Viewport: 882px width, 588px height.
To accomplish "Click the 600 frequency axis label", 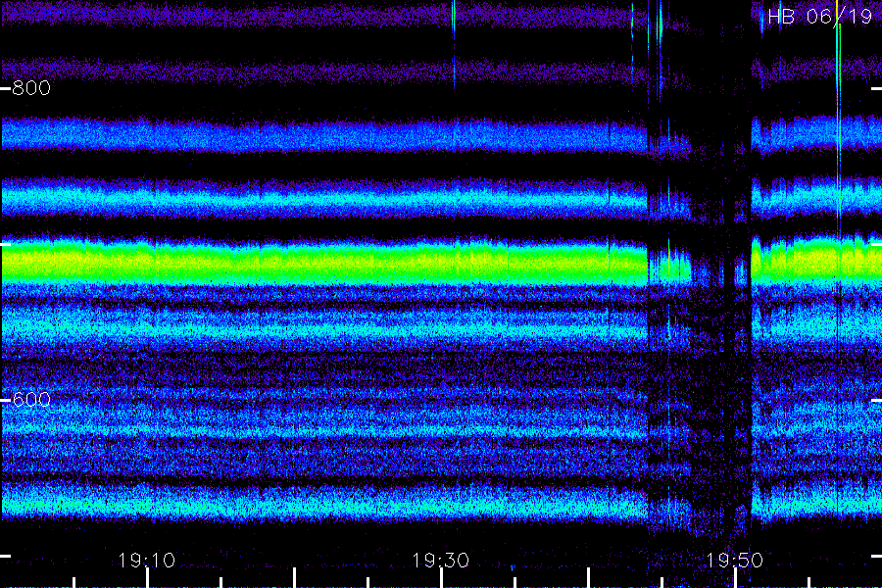I will [31, 400].
